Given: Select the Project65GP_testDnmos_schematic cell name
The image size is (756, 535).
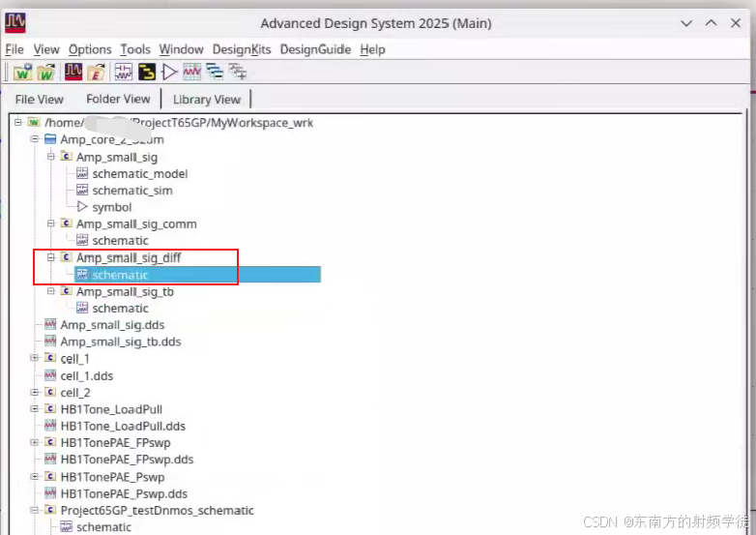Looking at the screenshot, I should [158, 510].
